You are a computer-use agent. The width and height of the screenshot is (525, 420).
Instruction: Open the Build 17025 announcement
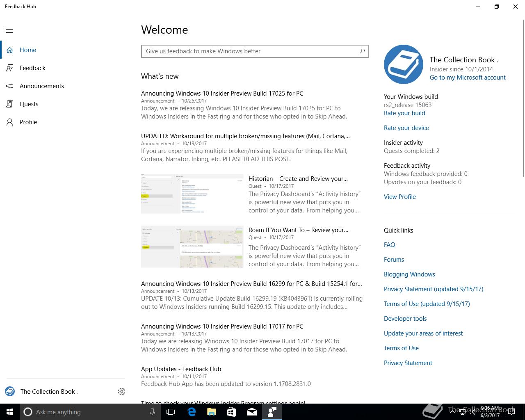pos(222,94)
